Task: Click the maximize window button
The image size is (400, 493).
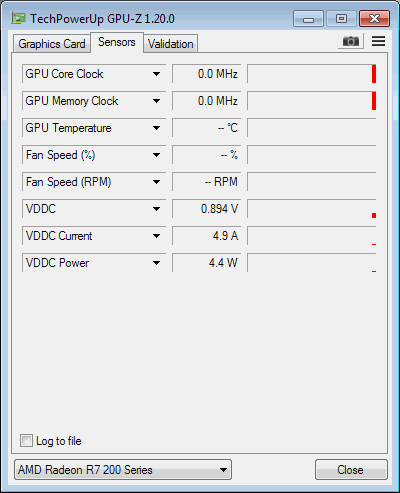Action: click(341, 19)
